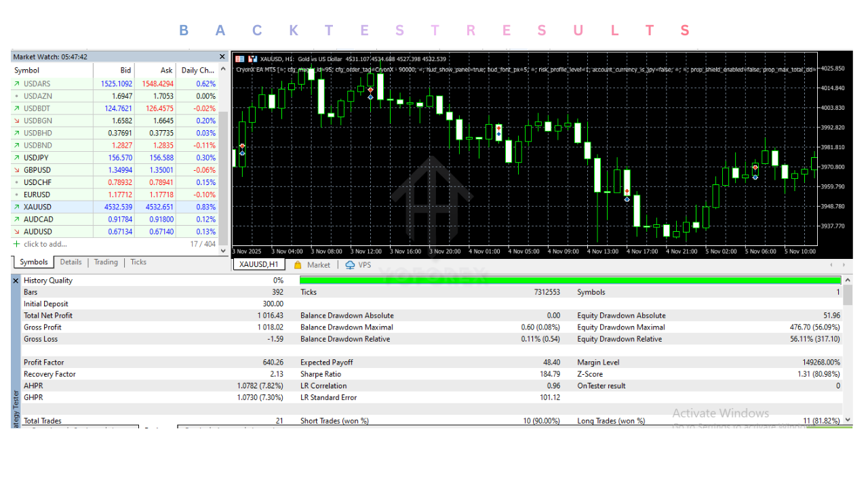
Task: Close the Market Watch panel
Action: click(222, 57)
